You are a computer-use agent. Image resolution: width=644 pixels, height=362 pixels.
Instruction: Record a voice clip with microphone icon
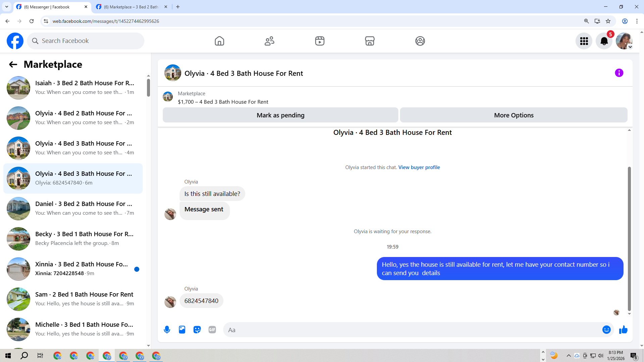click(x=167, y=330)
